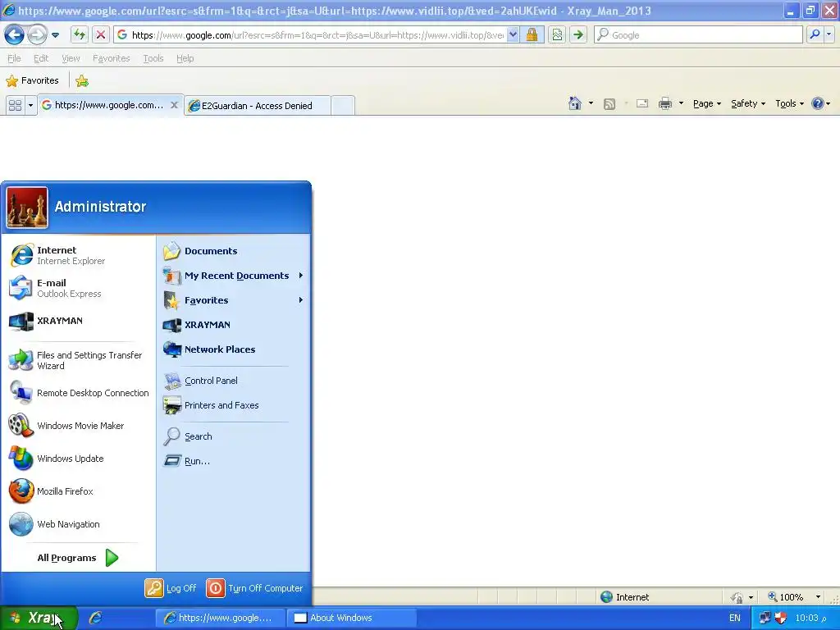This screenshot has height=630, width=840.
Task: Launch Windows Movie Maker
Action: click(78, 426)
